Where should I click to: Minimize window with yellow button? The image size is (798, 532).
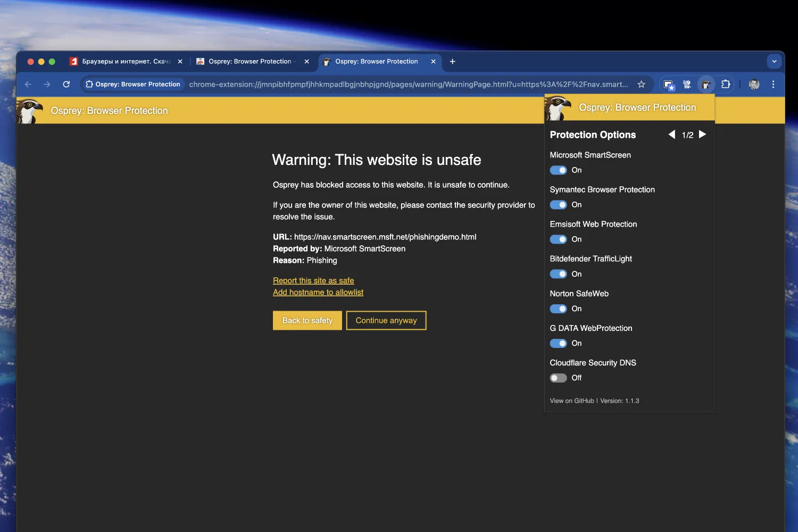(x=41, y=62)
